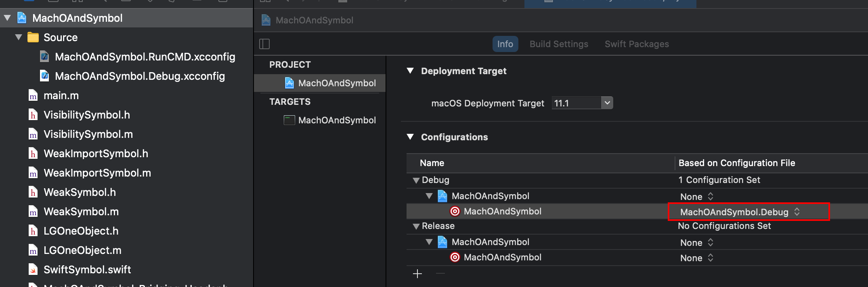Collapse MachOAndSymbol project under Release
This screenshot has width=868, height=287.
click(x=429, y=242)
